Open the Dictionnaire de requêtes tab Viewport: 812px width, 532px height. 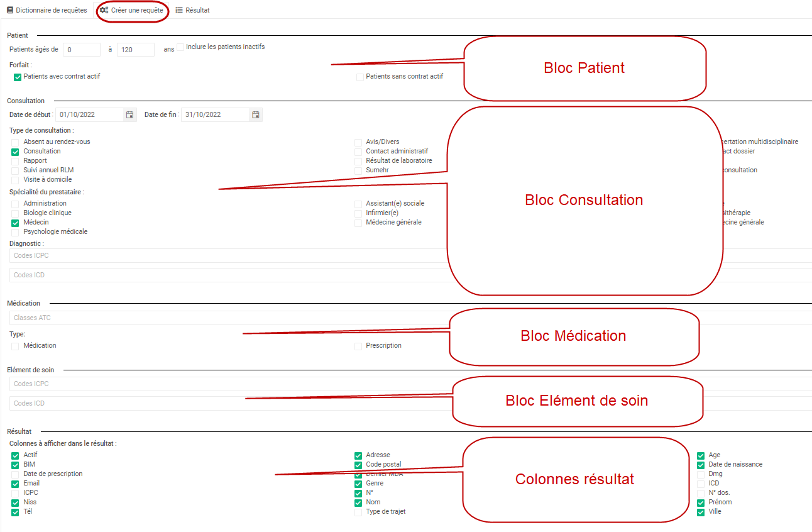point(47,10)
